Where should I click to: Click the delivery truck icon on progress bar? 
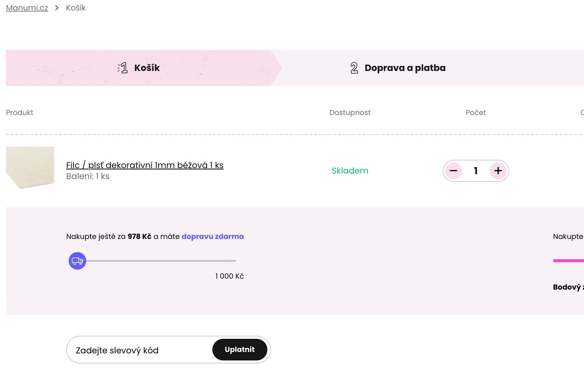(x=77, y=261)
